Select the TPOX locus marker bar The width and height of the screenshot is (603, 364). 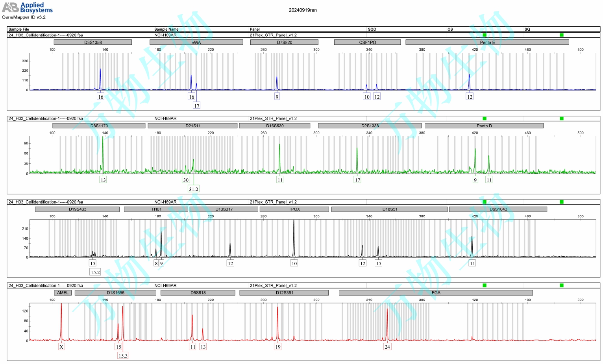pyautogui.click(x=294, y=209)
